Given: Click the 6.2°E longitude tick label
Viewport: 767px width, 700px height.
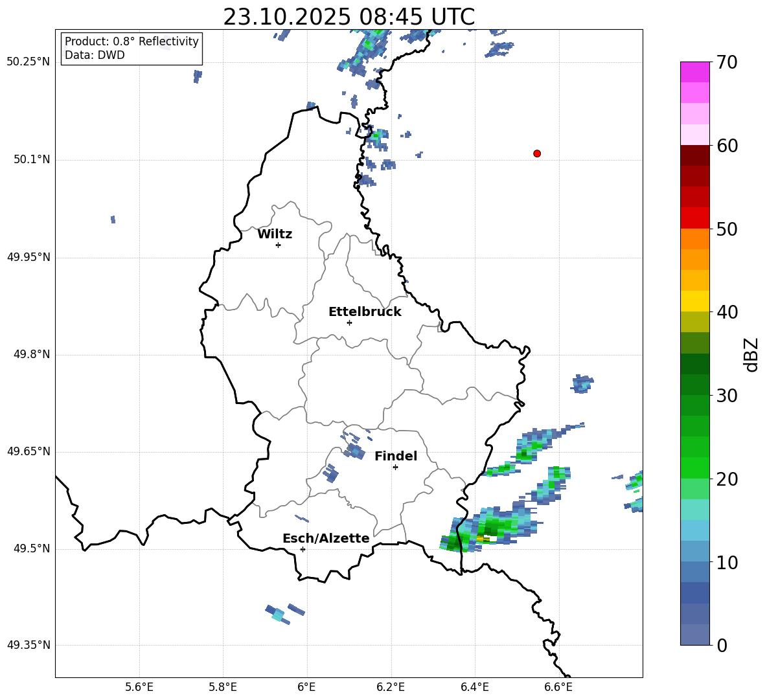Looking at the screenshot, I should coord(391,687).
